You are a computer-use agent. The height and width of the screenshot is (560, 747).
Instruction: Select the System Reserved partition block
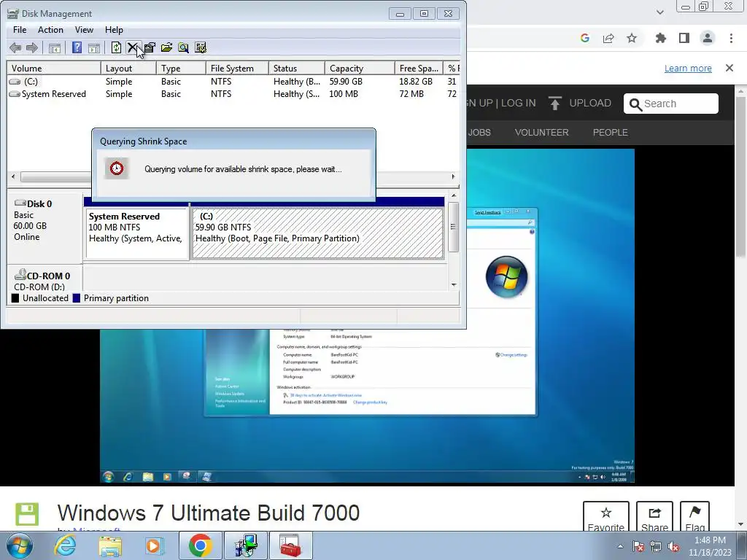click(x=137, y=233)
